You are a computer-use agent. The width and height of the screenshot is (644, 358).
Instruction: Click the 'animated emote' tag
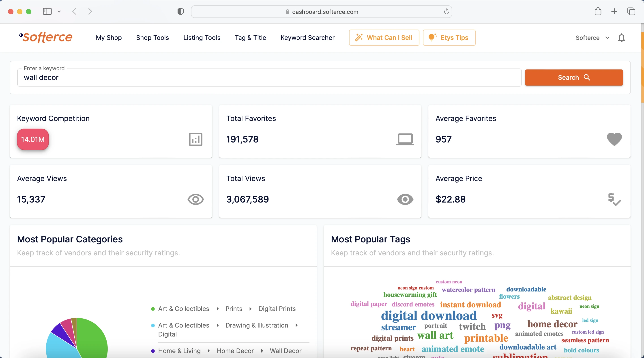[x=453, y=349]
